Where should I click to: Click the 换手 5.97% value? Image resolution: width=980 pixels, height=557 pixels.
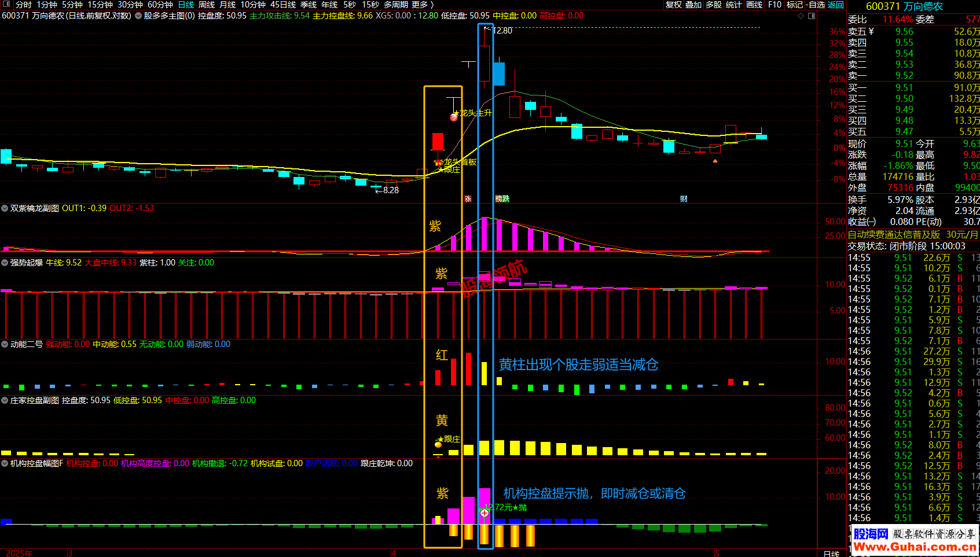point(900,200)
